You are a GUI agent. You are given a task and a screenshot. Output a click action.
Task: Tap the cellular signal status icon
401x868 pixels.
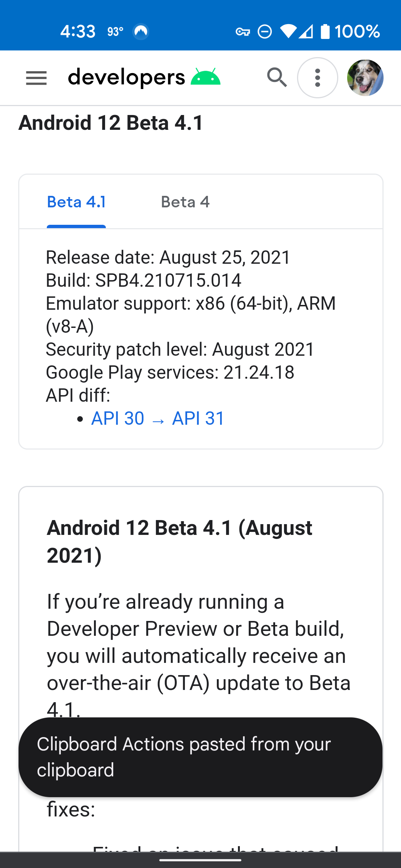click(306, 31)
